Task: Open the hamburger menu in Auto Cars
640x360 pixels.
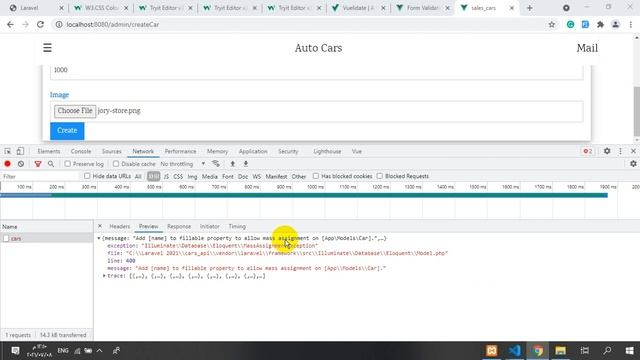Action: pos(47,48)
